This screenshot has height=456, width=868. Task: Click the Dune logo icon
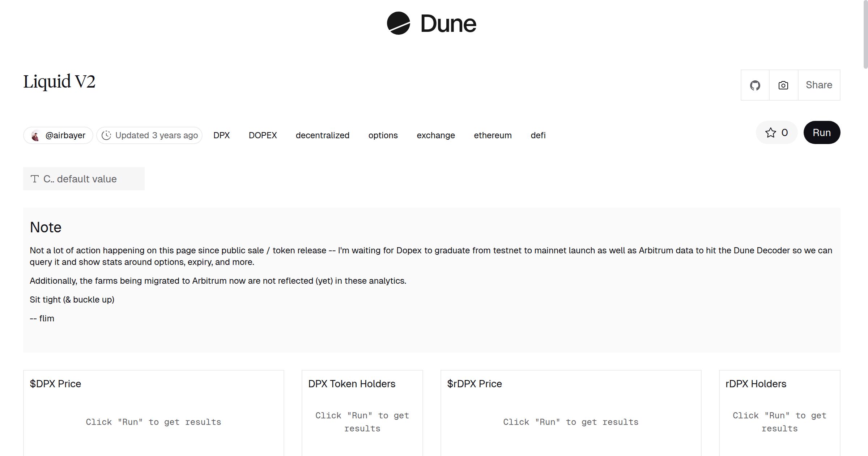click(x=398, y=23)
